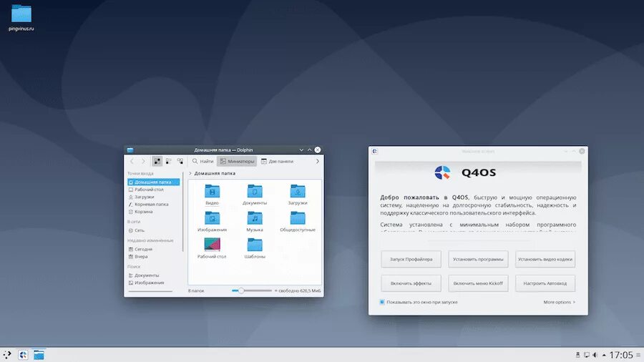Switch Dolphin to icons view mode
644x362 pixels.
[157, 161]
